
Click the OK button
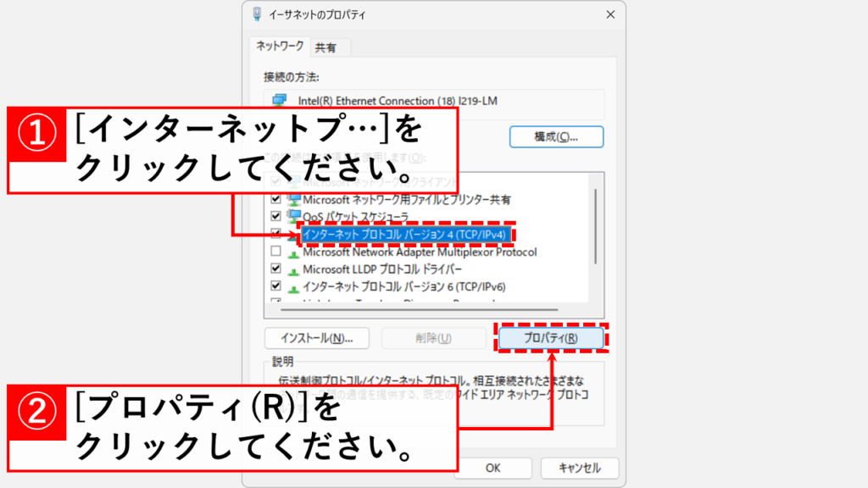pyautogui.click(x=493, y=468)
